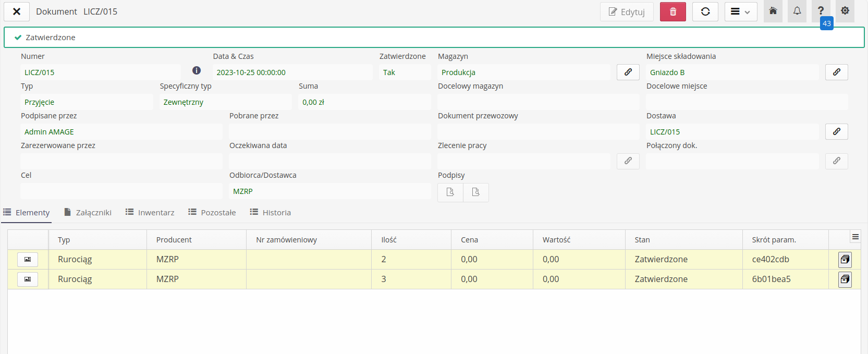Open link for Magazyn Produkcja
This screenshot has width=868, height=354.
point(628,72)
